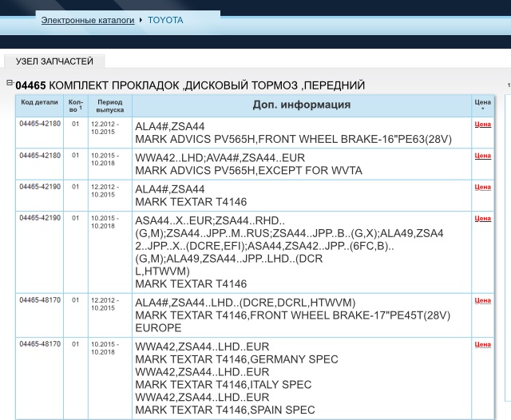The height and width of the screenshot is (420, 511).
Task: Click text MARK TEXTAR T4146,FRONT WHEEL BRAKE-17"PE45T(28V)
Action: [293, 315]
